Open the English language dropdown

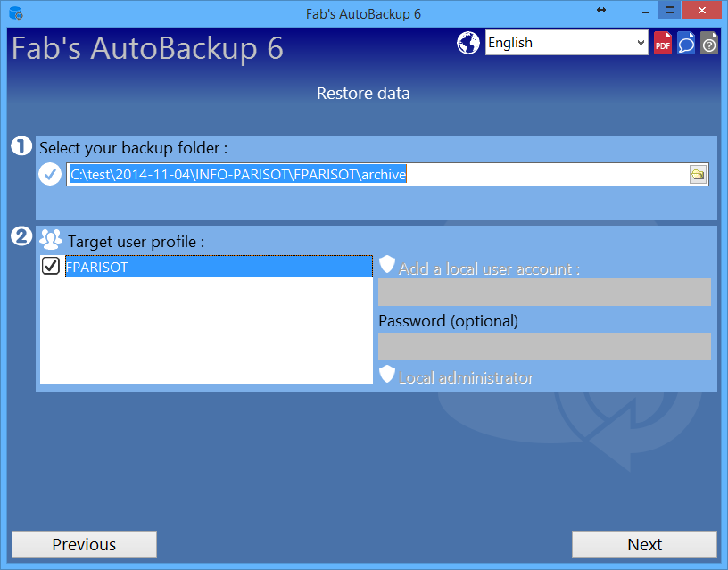567,43
